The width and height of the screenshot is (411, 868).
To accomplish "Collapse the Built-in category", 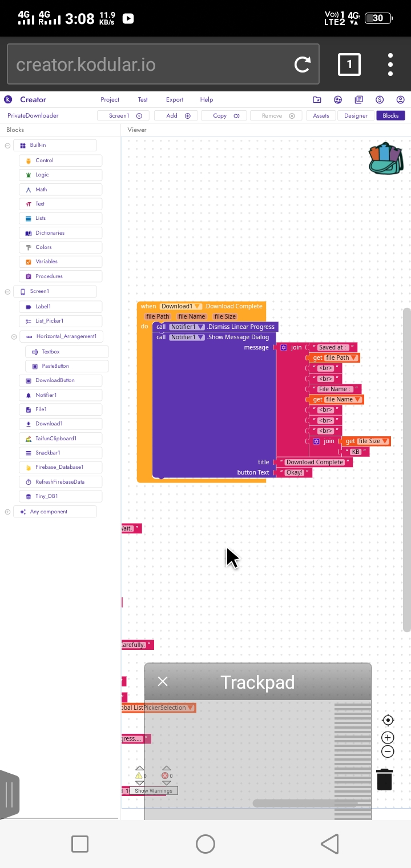I will click(x=7, y=146).
